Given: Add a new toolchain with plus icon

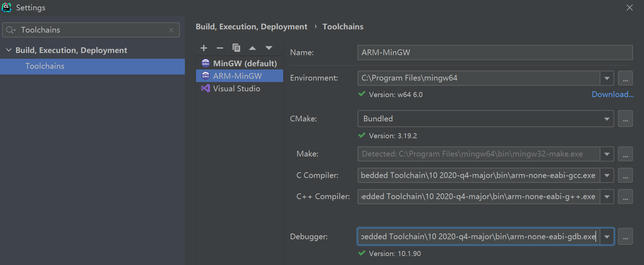Looking at the screenshot, I should point(204,48).
